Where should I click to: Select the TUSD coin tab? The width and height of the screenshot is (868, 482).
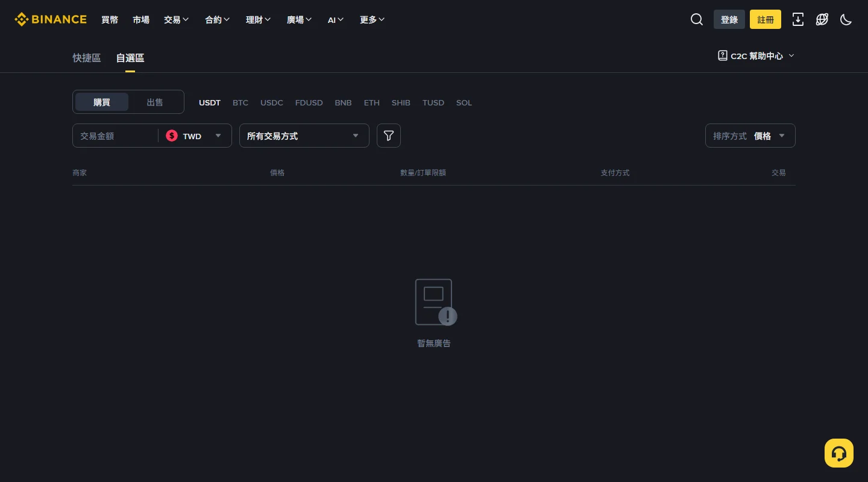433,102
